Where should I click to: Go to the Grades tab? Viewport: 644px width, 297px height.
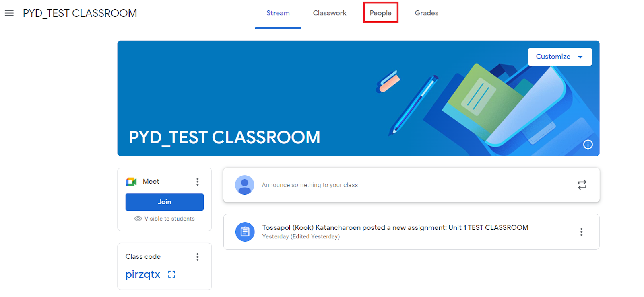(x=427, y=13)
